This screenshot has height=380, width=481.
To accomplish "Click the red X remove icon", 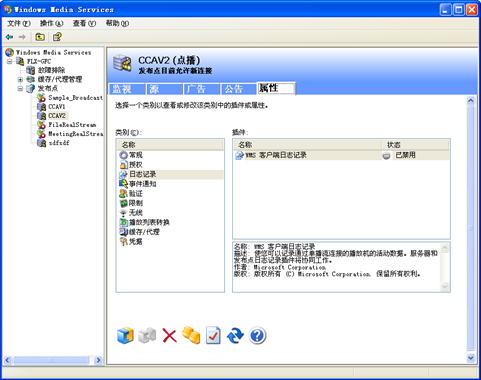I will [169, 335].
